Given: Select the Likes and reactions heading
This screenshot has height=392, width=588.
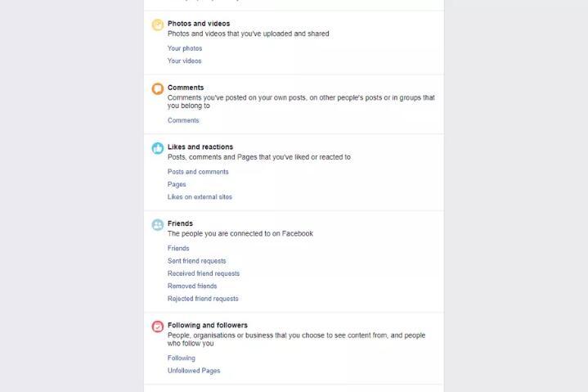Looking at the screenshot, I should coord(200,147).
